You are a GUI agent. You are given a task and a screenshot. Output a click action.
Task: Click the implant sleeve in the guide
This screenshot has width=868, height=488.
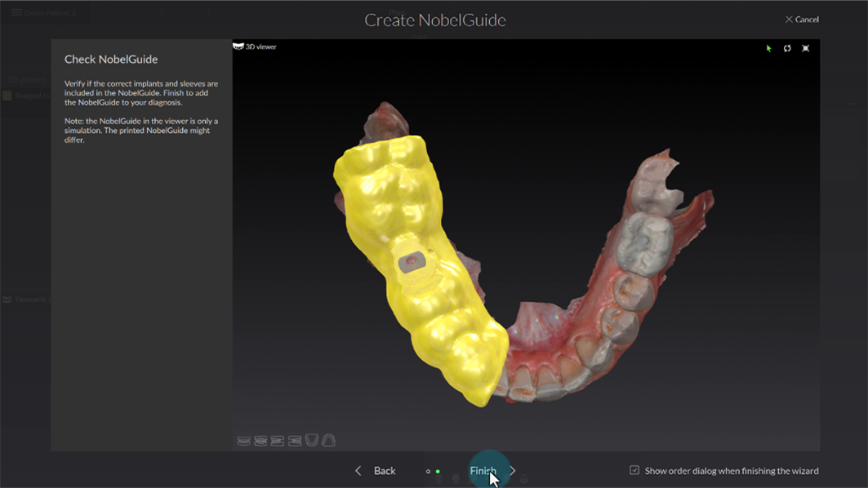[411, 262]
